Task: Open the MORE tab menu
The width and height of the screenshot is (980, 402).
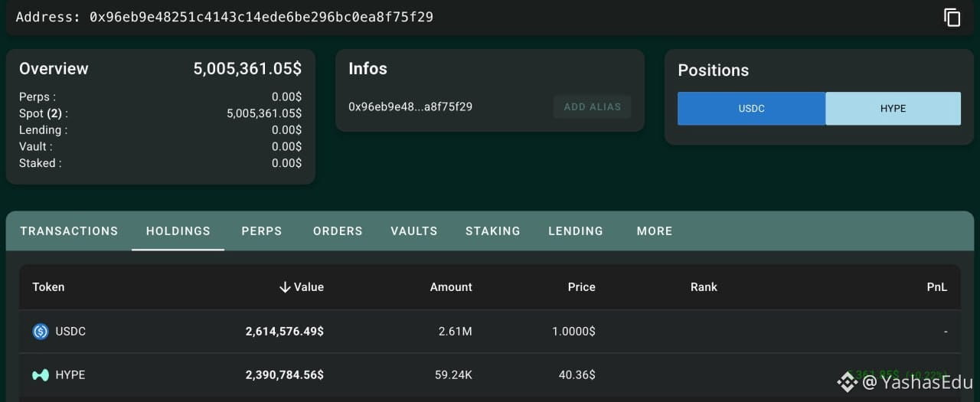Action: point(655,230)
